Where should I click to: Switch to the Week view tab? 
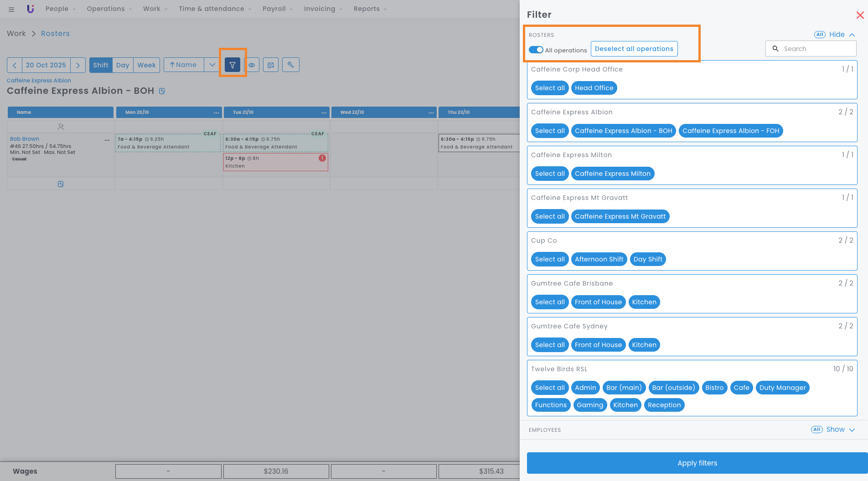[146, 65]
